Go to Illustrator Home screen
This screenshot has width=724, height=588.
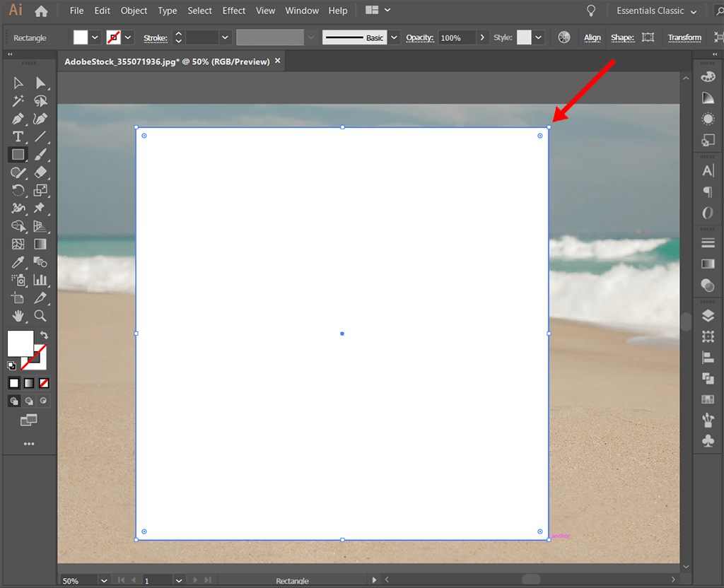point(41,11)
